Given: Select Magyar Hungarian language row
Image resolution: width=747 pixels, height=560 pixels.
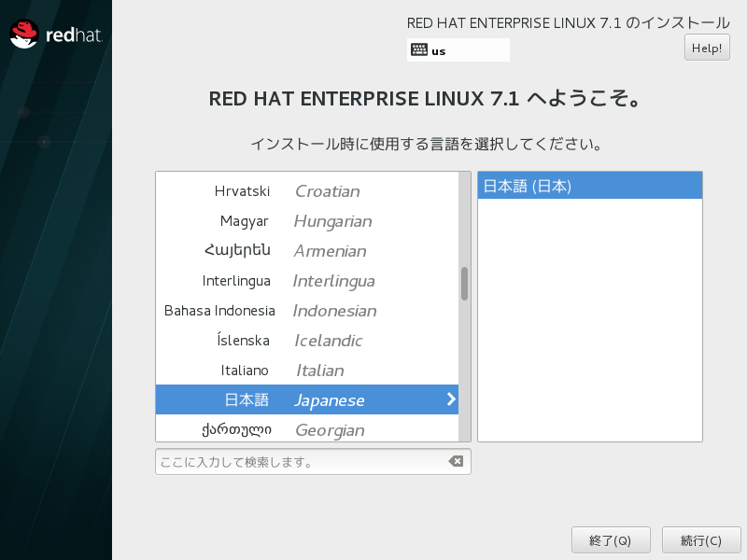Looking at the screenshot, I should pyautogui.click(x=307, y=221).
